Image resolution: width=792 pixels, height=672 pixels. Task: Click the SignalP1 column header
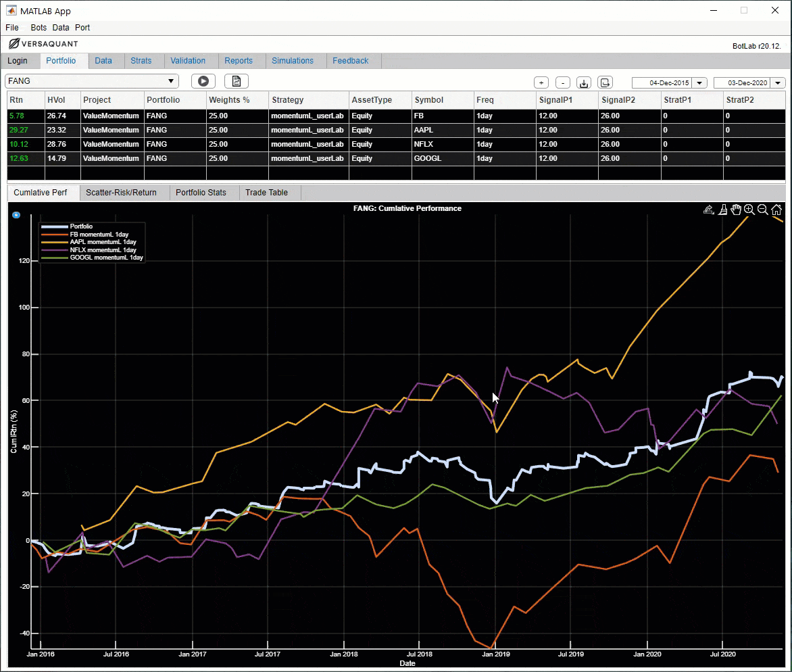[567, 100]
